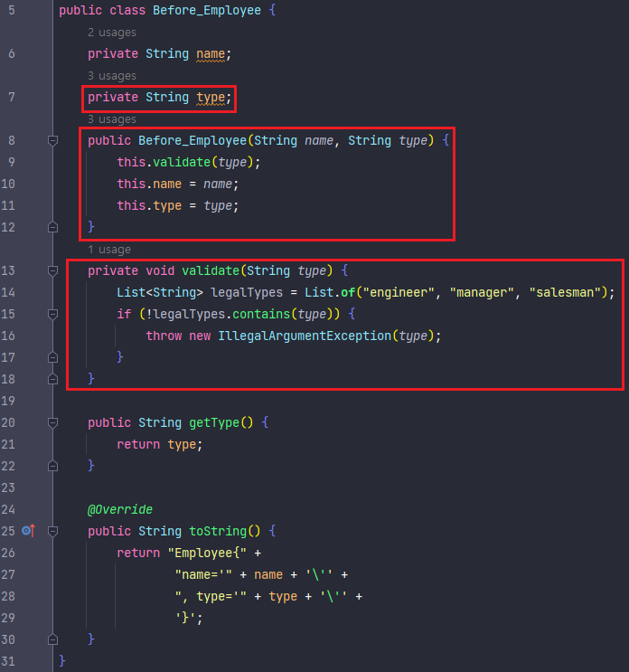
Task: Click the 'of' method in List.of on line 14
Action: [348, 293]
